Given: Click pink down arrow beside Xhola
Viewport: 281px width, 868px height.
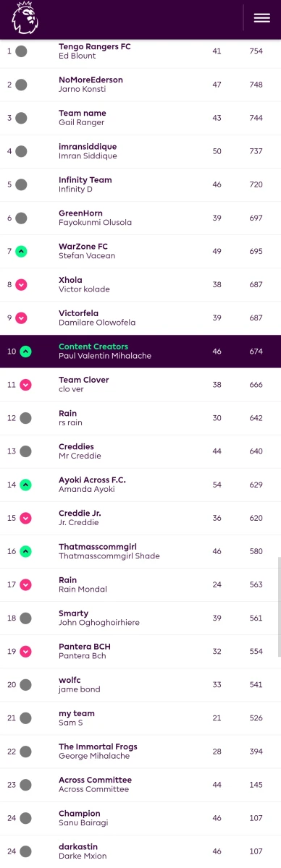Looking at the screenshot, I should click(22, 284).
